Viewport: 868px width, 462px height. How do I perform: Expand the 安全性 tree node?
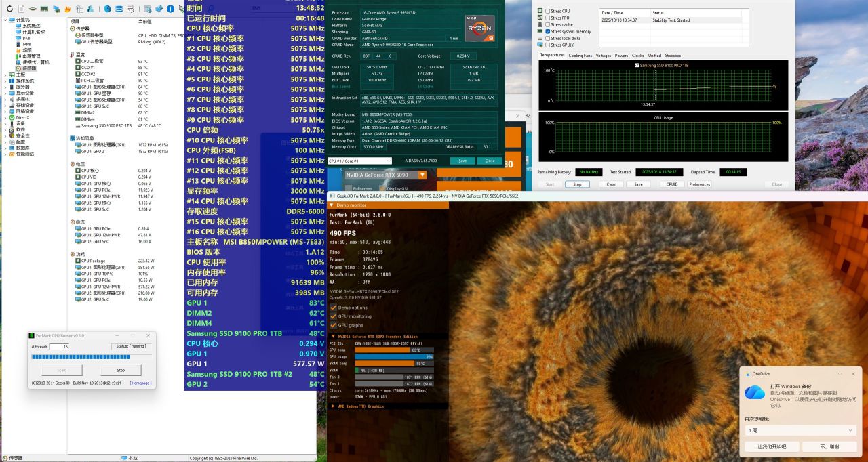[x=4, y=135]
